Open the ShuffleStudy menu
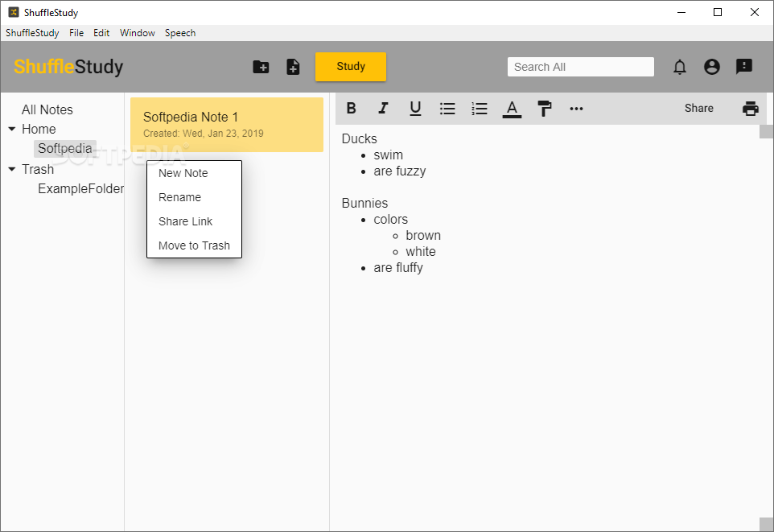 pos(32,33)
